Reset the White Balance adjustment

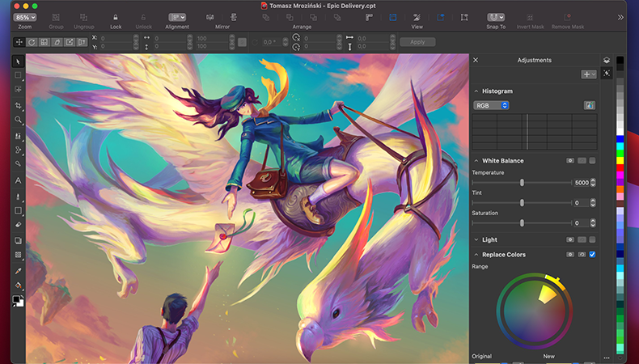click(x=582, y=161)
